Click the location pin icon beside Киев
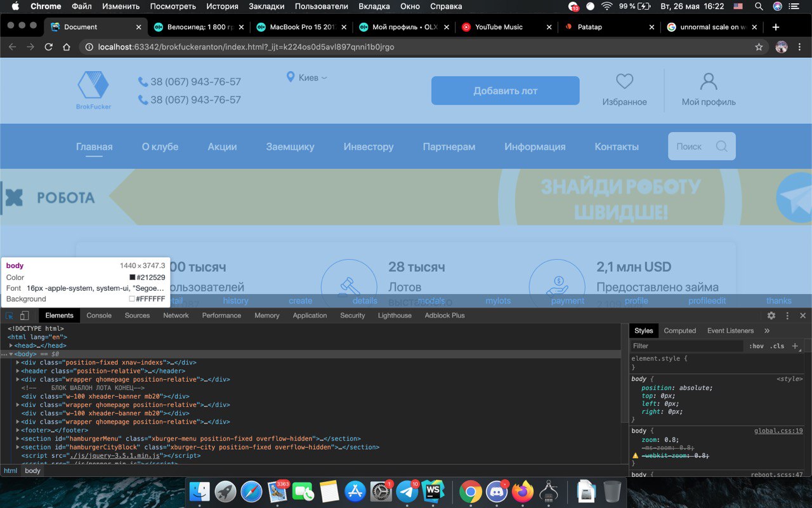 (x=291, y=77)
